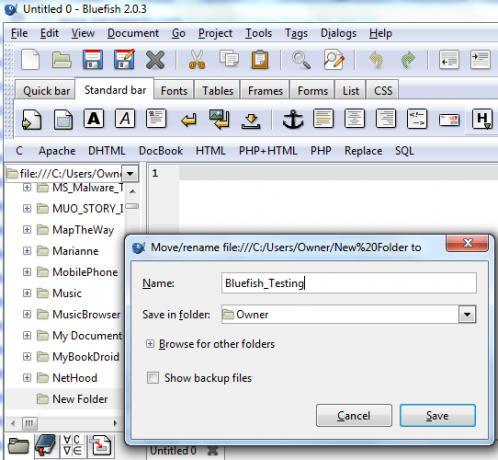Screen dimensions: 498x460
Task: Open the file path dropdown arrow
Action: click(x=130, y=173)
